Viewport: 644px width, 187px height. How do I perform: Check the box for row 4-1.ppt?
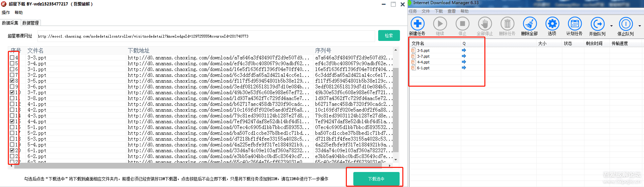[x=12, y=104]
